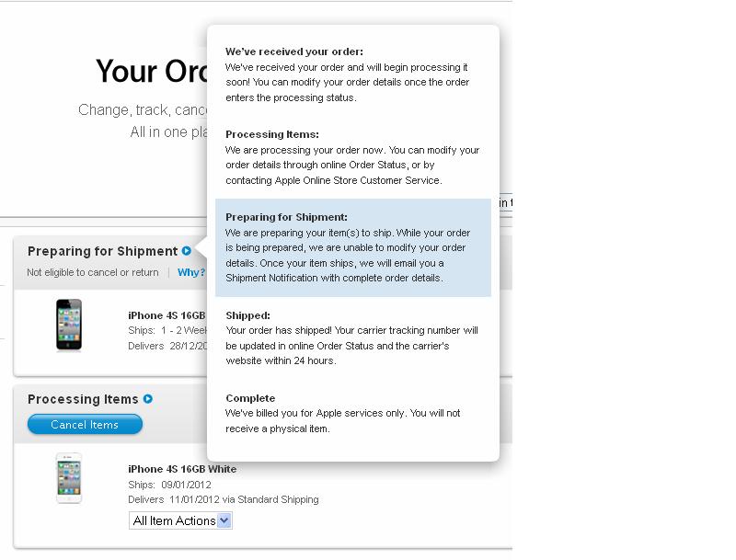The width and height of the screenshot is (736, 560).
Task: Open the Why? link for cancel eligibility
Action: (x=191, y=272)
